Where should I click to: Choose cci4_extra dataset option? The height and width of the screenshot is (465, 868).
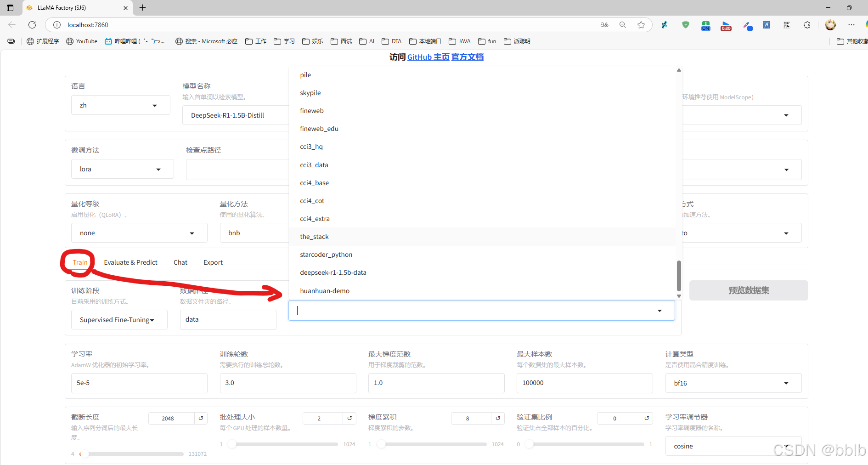482,219
